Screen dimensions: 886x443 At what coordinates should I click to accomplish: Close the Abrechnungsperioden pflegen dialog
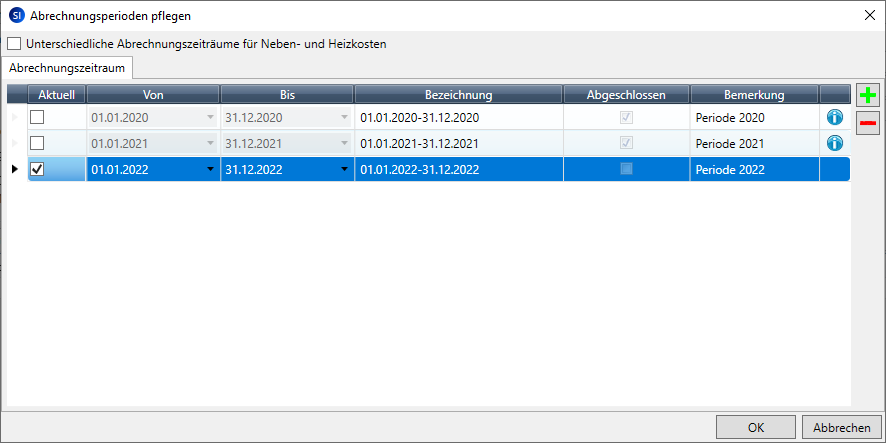click(866, 15)
